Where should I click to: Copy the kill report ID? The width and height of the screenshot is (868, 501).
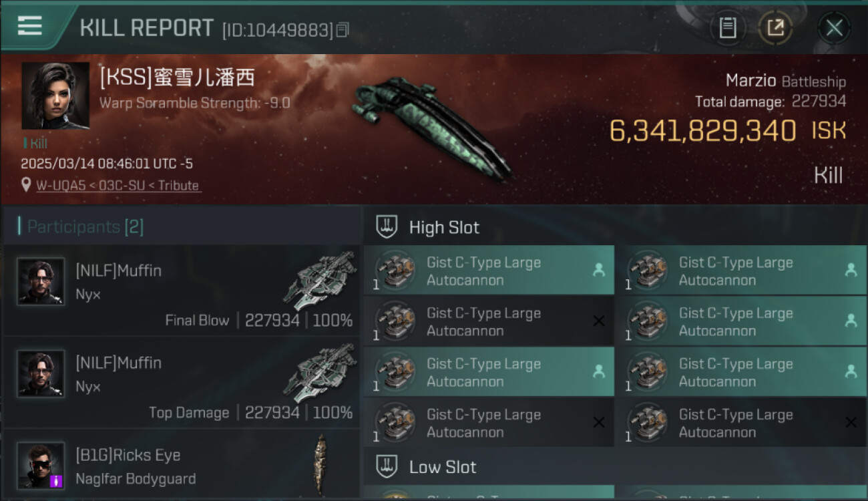tap(343, 29)
